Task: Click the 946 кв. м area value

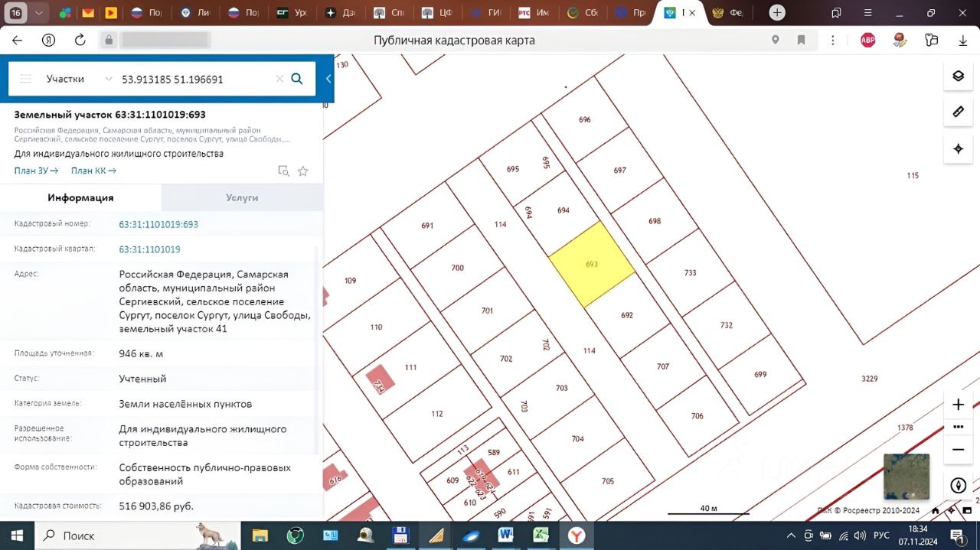Action: (x=141, y=353)
